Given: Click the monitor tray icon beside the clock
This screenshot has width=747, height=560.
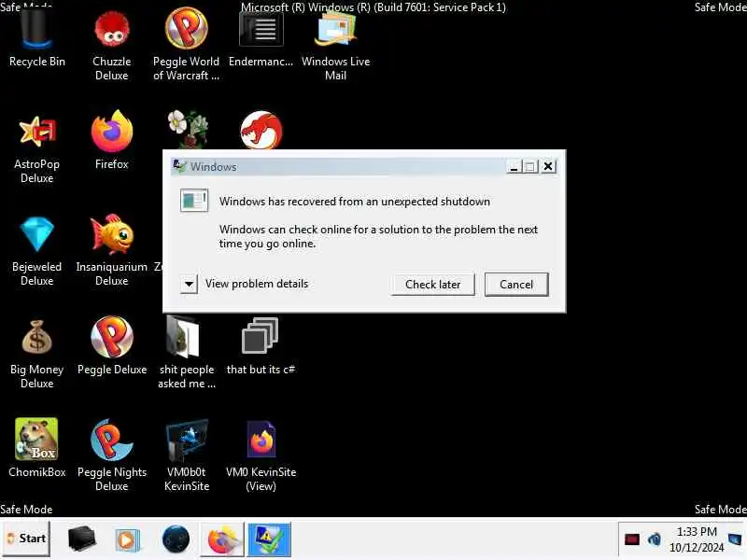Looking at the screenshot, I should pyautogui.click(x=735, y=539).
